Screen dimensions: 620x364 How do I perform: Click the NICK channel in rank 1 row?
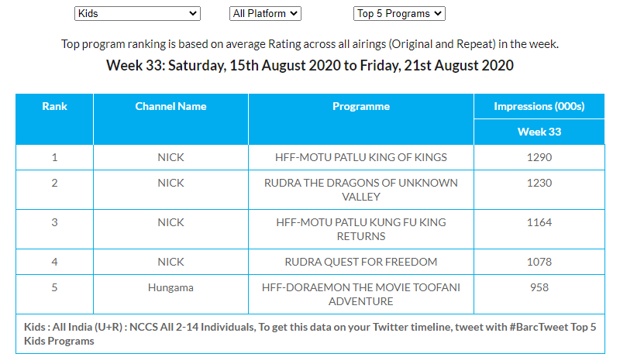170,157
